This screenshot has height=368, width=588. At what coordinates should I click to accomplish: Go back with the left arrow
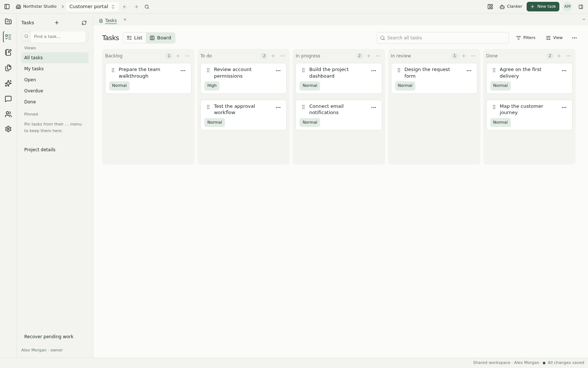(x=125, y=7)
